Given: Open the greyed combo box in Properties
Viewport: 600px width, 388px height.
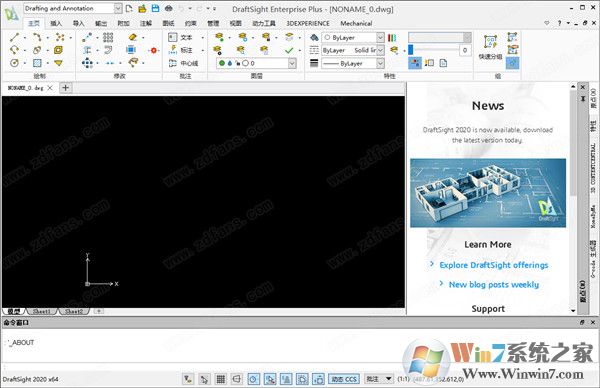Looking at the screenshot, I should click(x=440, y=37).
